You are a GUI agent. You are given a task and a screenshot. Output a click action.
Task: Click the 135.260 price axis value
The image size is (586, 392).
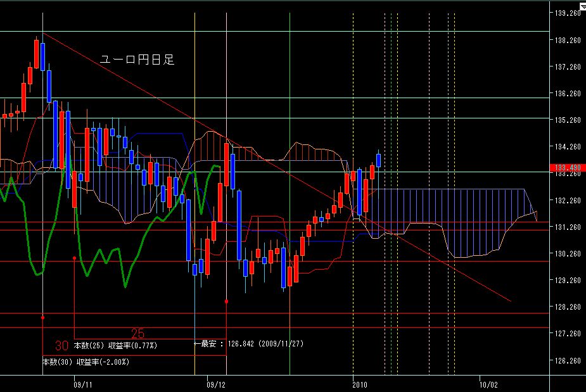coord(568,120)
